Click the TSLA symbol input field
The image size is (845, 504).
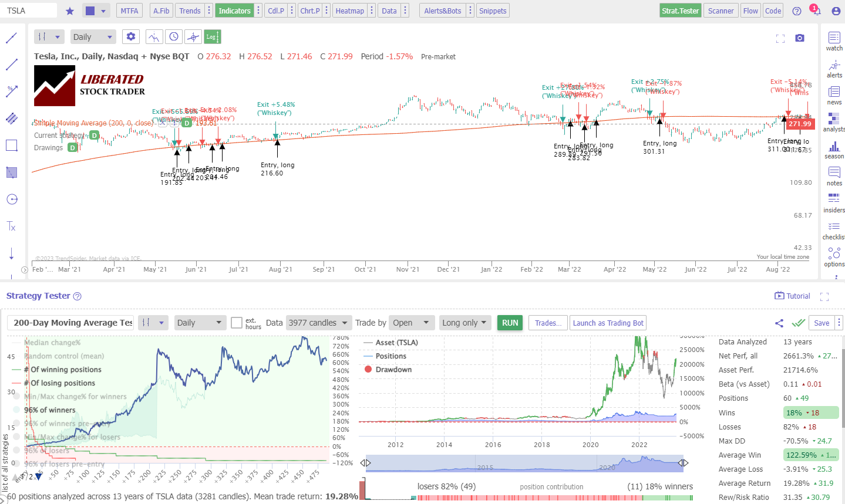pyautogui.click(x=28, y=10)
